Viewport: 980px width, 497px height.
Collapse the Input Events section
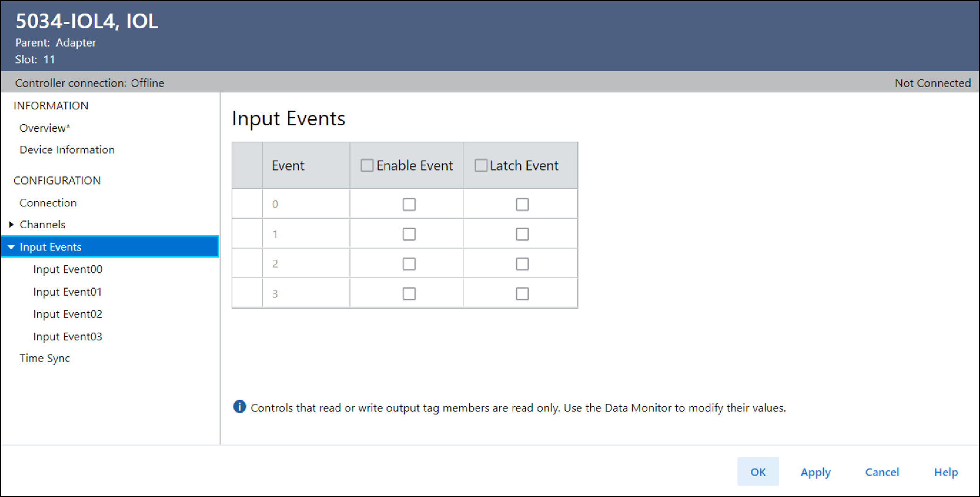(x=11, y=247)
